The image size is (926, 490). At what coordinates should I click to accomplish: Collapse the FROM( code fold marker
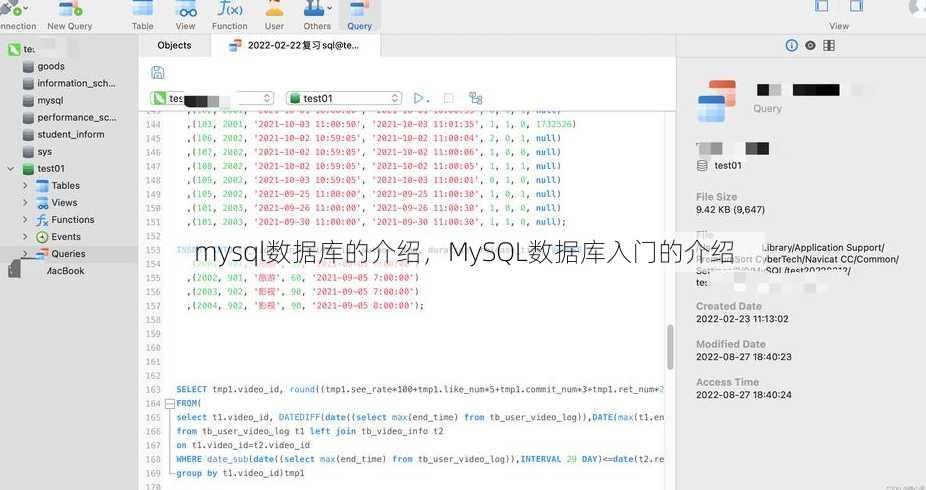[x=170, y=404]
